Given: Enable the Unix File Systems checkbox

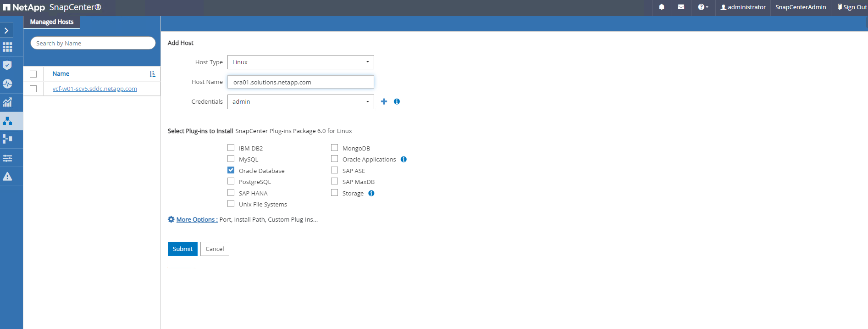Looking at the screenshot, I should 231,204.
